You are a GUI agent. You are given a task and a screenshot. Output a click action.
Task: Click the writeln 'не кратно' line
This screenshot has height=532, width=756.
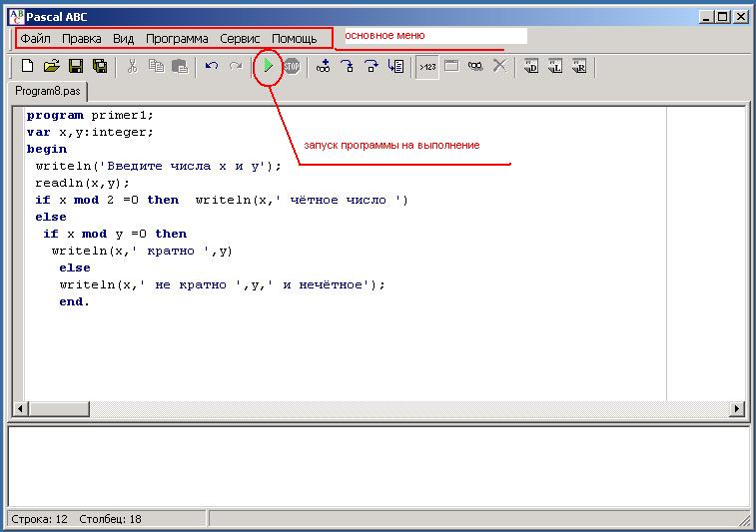[223, 284]
